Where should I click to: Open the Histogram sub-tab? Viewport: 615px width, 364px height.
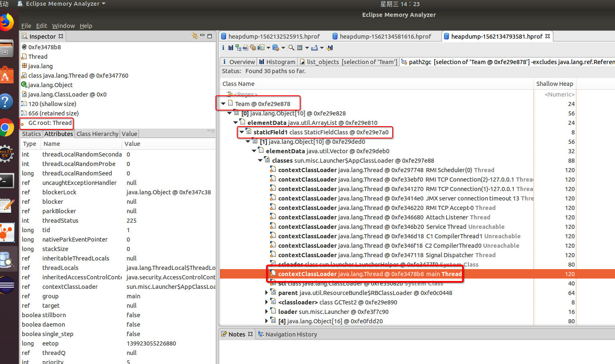point(277,62)
